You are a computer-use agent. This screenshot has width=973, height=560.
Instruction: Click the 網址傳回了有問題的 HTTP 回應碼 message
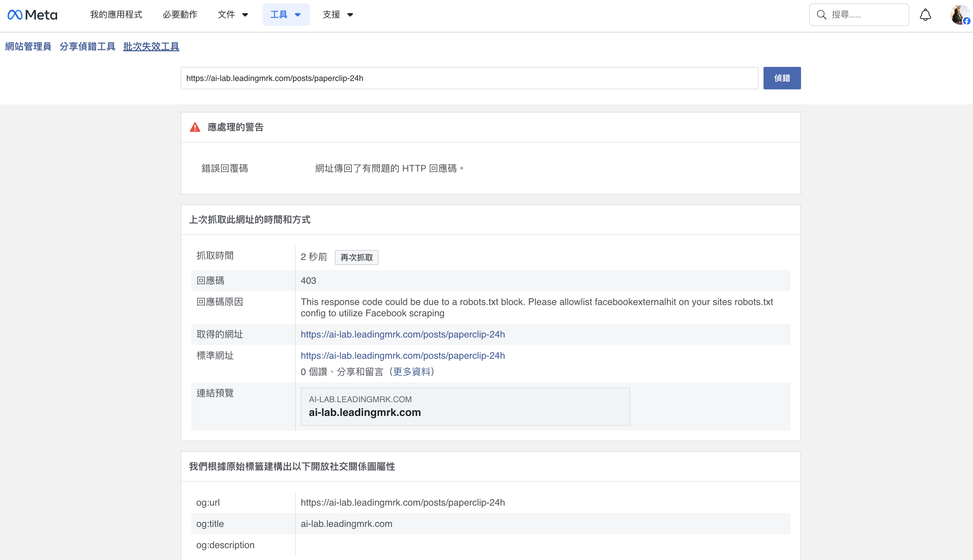(x=389, y=168)
